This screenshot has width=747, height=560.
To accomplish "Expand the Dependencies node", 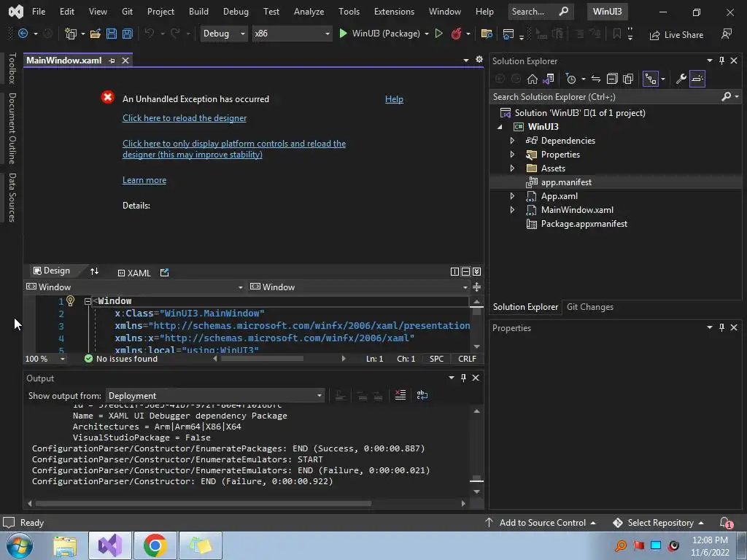I will 512,141.
